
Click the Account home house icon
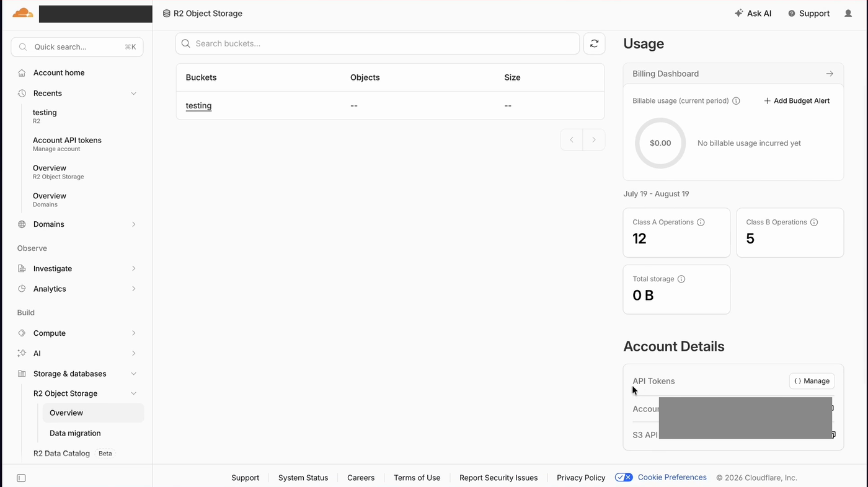22,72
